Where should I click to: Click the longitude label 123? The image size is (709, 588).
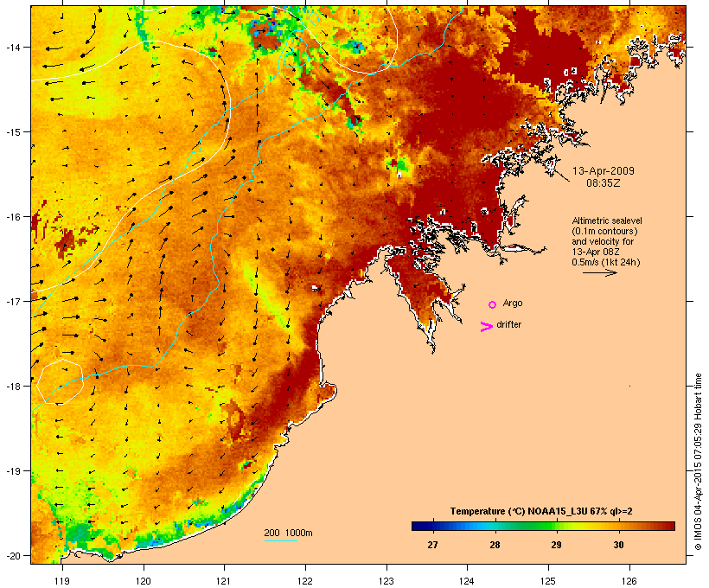pos(386,581)
